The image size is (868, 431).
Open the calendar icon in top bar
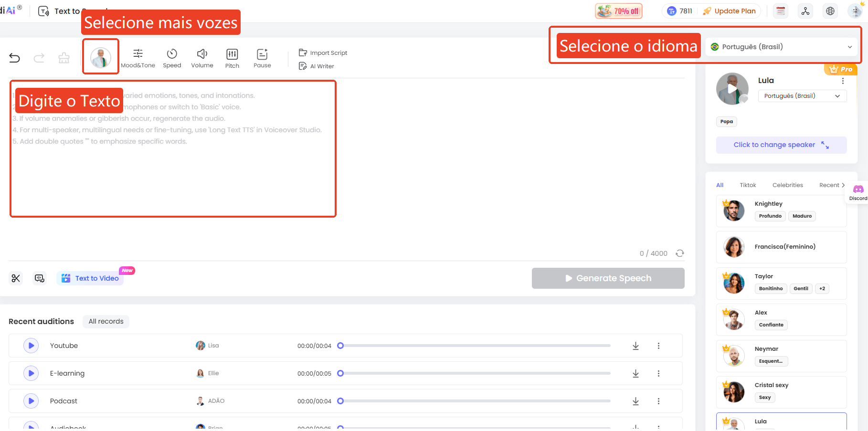click(x=781, y=11)
